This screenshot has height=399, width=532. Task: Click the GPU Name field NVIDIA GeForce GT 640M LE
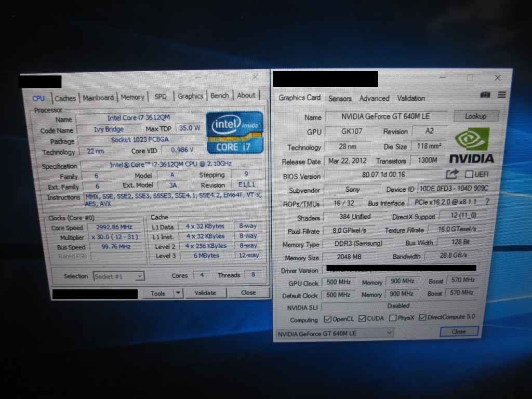[385, 116]
